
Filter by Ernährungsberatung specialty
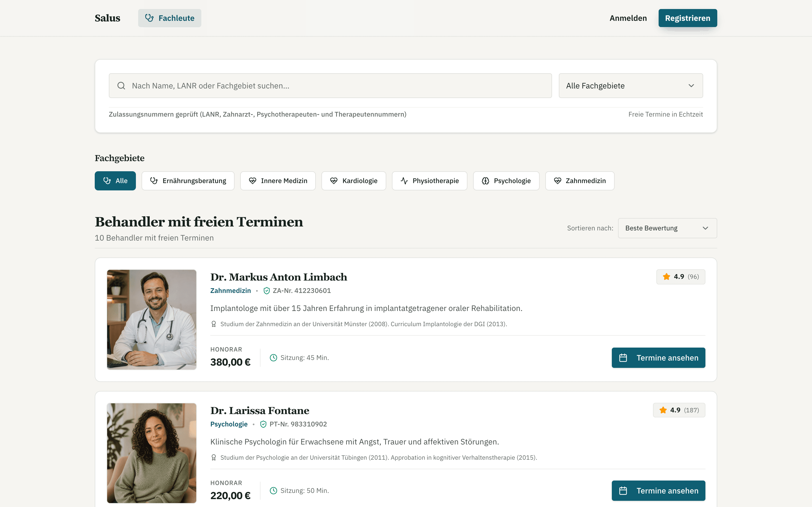pyautogui.click(x=188, y=181)
